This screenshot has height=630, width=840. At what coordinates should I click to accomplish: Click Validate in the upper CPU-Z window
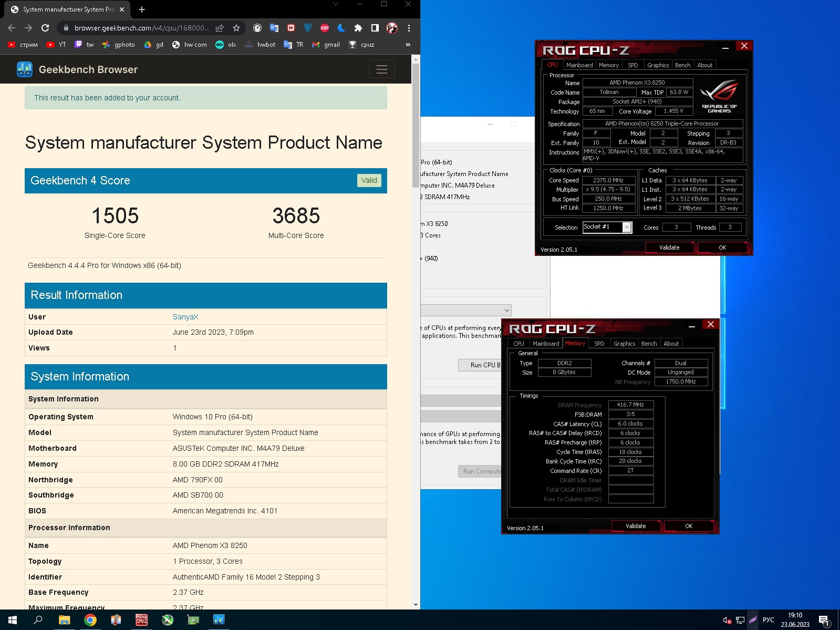click(x=669, y=247)
